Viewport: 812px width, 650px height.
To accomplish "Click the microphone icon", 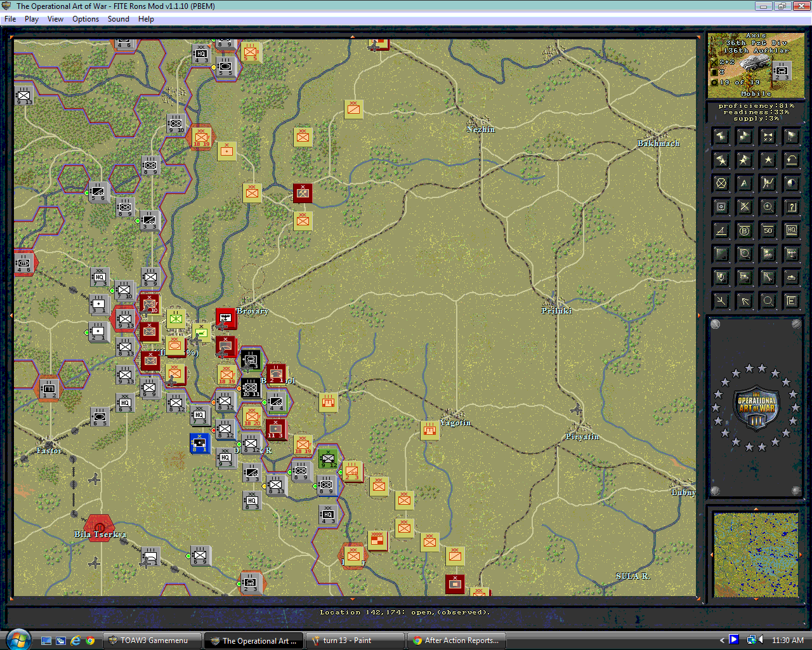I will coord(721,277).
